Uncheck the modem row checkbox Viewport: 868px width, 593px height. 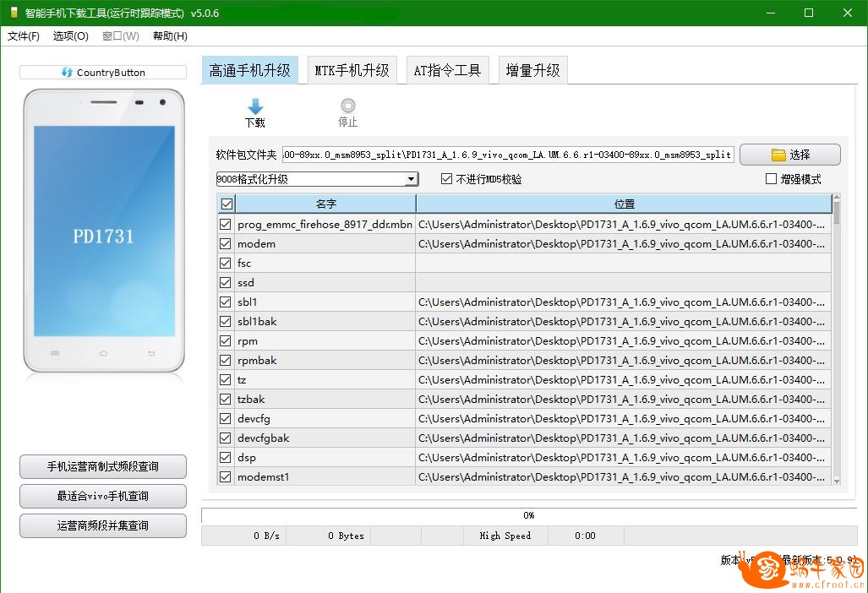pyautogui.click(x=226, y=243)
